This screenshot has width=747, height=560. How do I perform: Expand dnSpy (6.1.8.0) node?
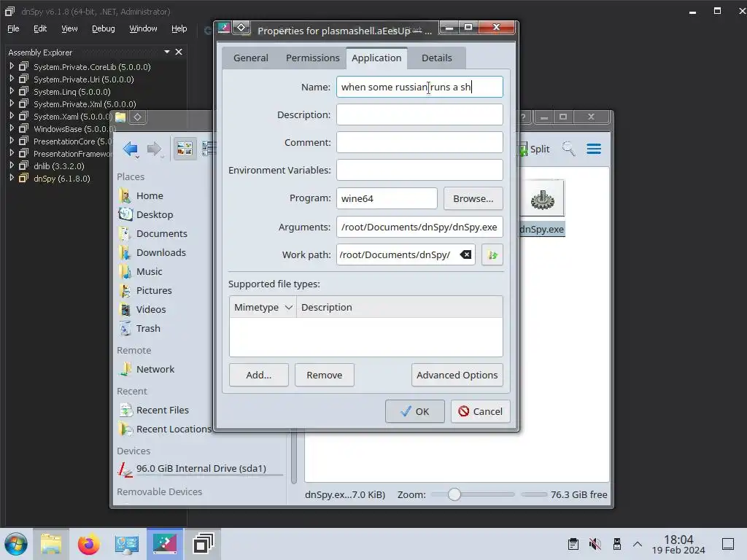tap(12, 178)
